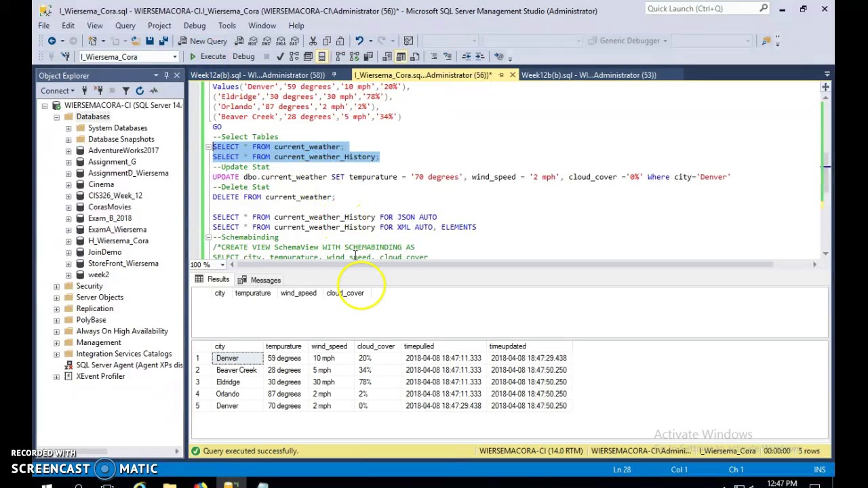Click the Save All disk icon
868x488 pixels.
[x=163, y=41]
